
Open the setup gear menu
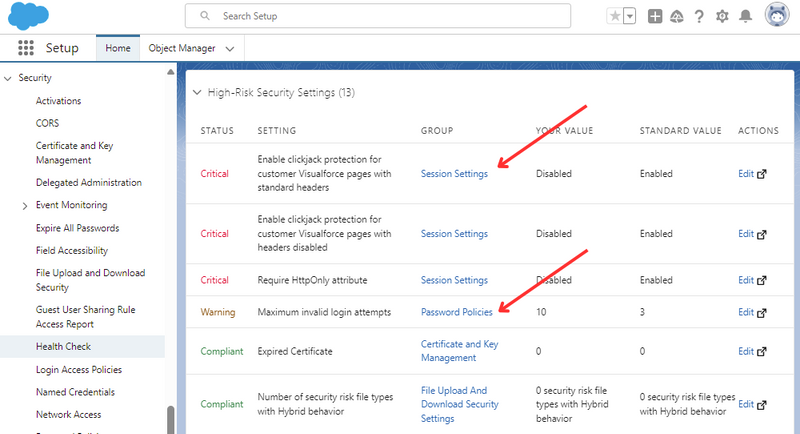(x=722, y=16)
